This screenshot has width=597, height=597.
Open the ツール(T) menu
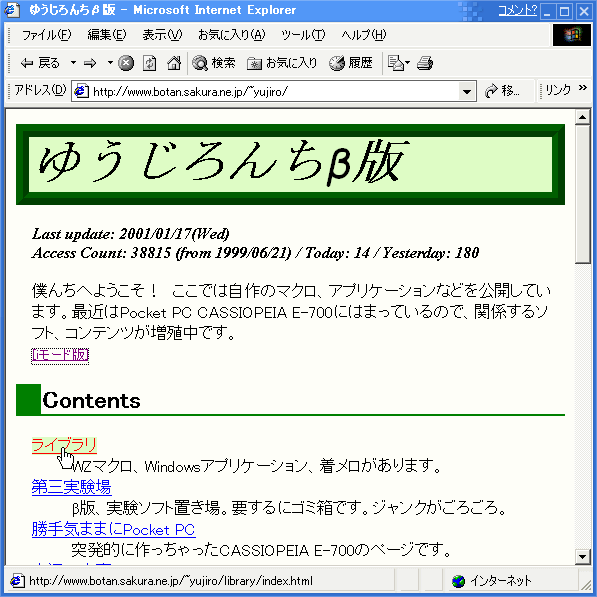303,35
